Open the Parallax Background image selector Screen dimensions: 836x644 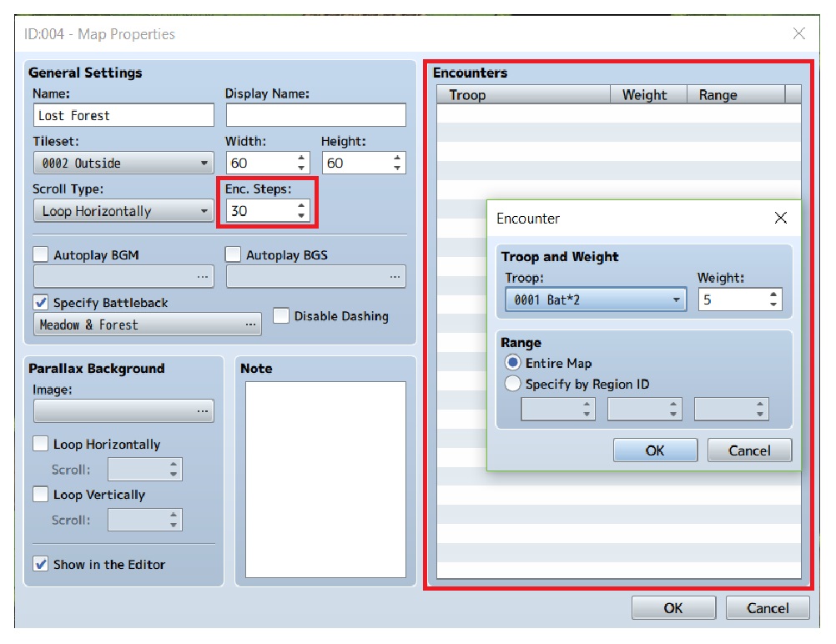tap(123, 411)
